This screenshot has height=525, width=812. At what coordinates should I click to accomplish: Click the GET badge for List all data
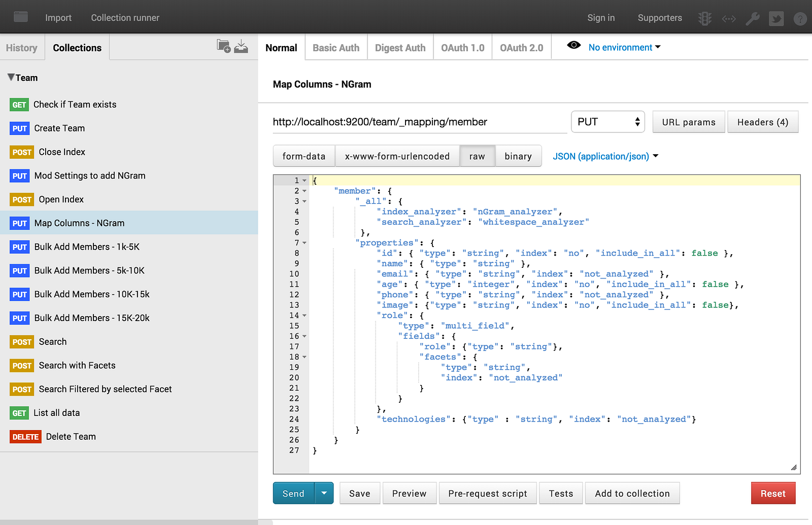coord(19,413)
